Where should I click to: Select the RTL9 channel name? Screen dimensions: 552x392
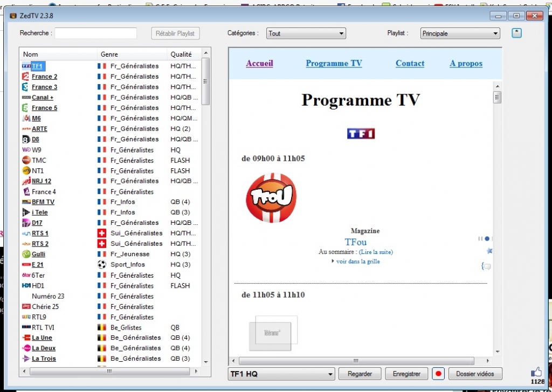pyautogui.click(x=39, y=317)
